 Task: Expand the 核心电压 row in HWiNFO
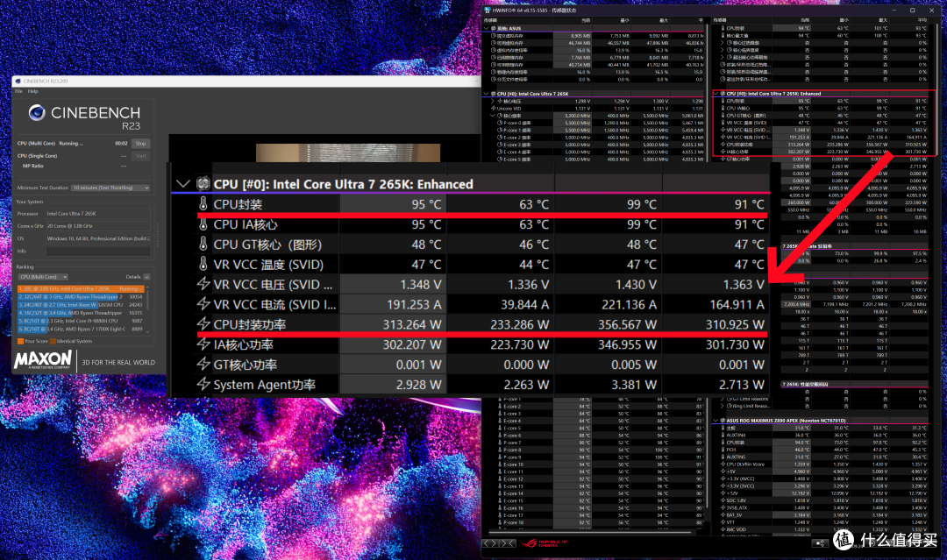coord(493,102)
